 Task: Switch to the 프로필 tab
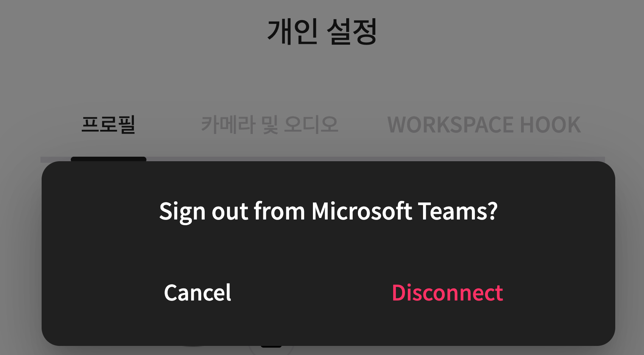pyautogui.click(x=108, y=125)
